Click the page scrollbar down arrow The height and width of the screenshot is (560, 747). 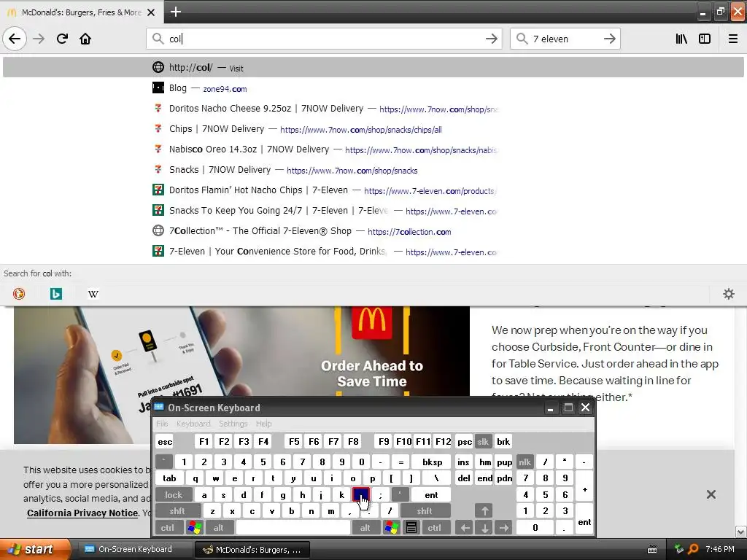[x=740, y=532]
